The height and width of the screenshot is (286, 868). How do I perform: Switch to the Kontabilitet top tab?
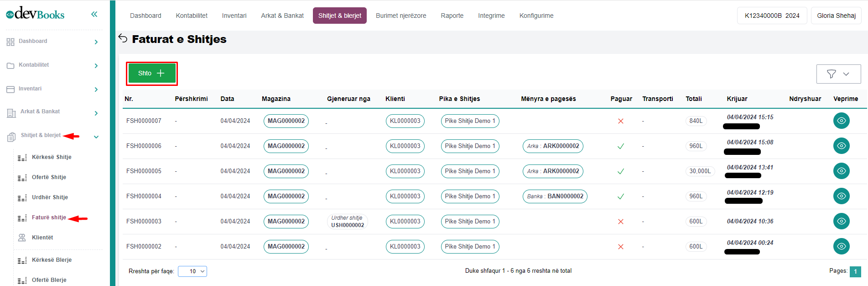(x=192, y=16)
